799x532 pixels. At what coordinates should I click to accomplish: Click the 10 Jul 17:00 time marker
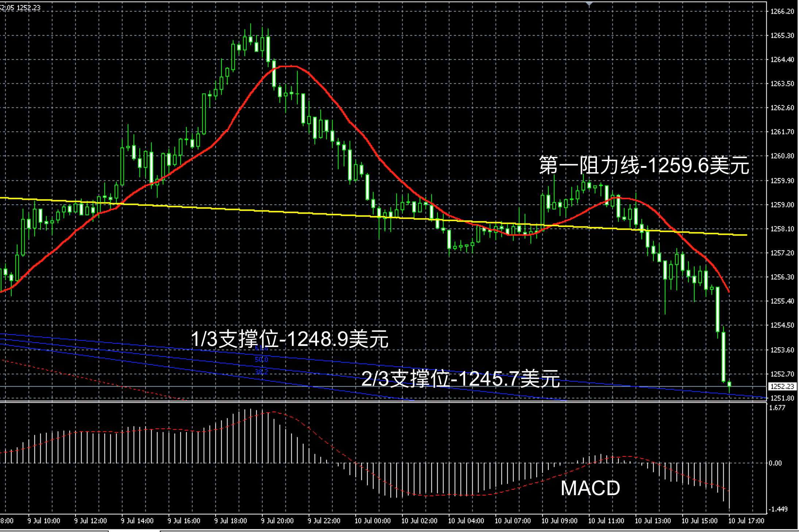pyautogui.click(x=746, y=521)
